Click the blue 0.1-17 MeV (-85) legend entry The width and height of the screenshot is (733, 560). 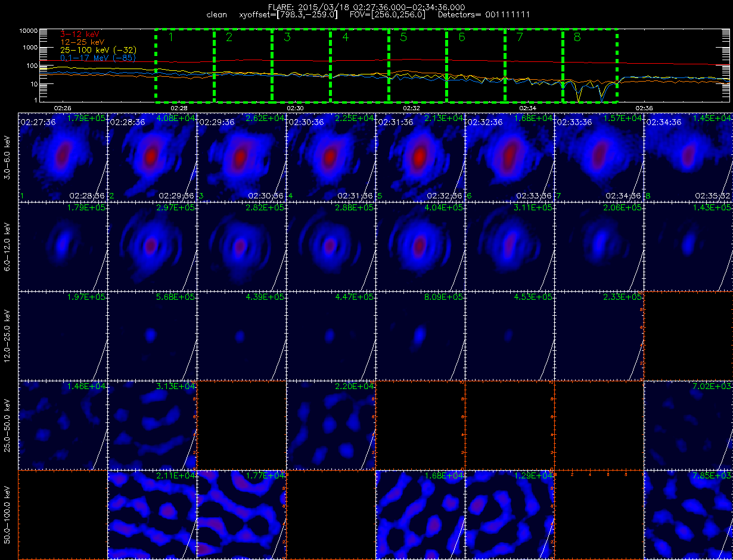[98, 58]
